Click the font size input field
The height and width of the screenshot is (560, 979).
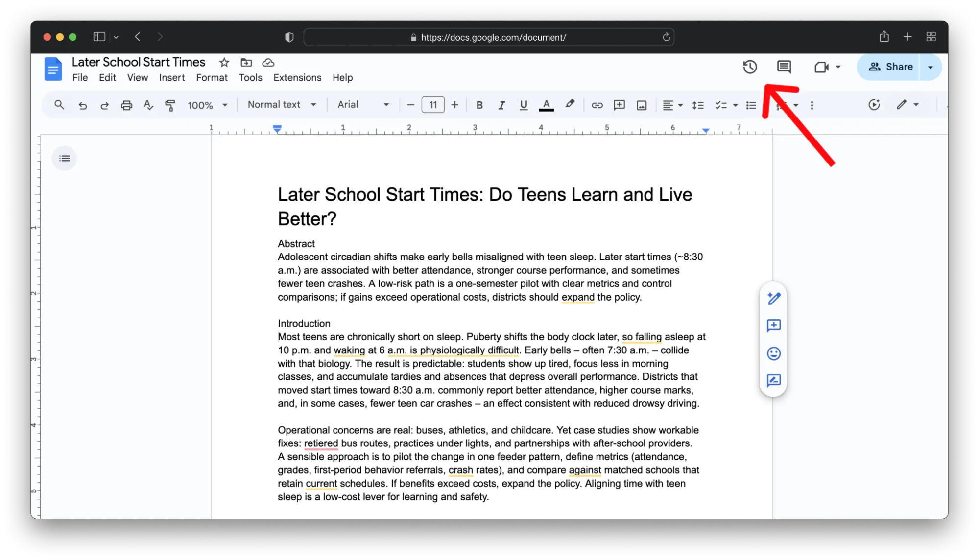(x=433, y=105)
